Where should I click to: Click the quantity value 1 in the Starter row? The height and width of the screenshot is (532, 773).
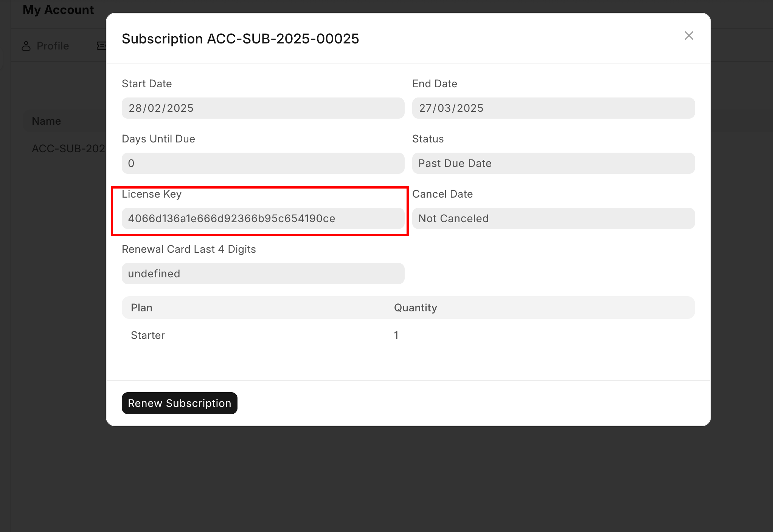point(396,335)
